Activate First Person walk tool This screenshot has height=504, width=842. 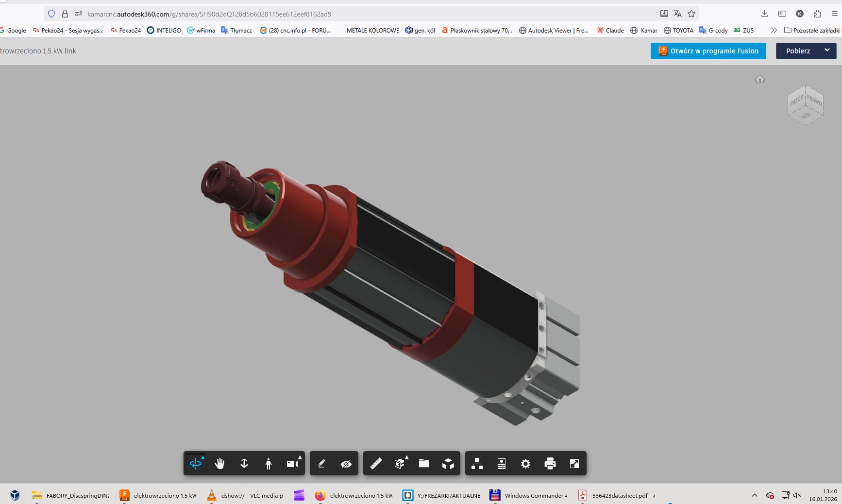[269, 464]
